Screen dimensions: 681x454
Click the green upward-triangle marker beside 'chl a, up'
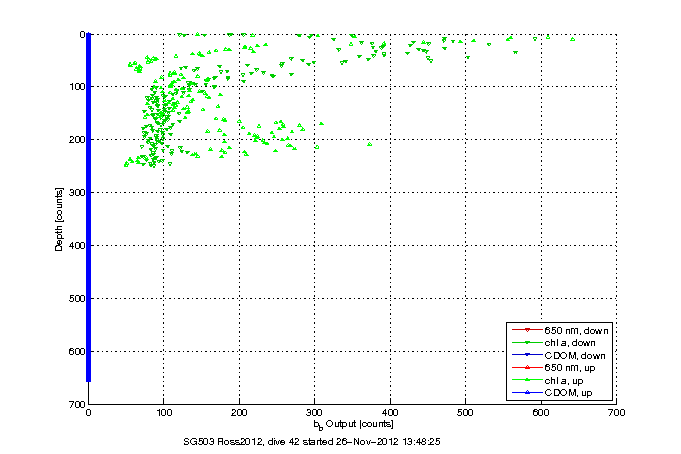(527, 380)
